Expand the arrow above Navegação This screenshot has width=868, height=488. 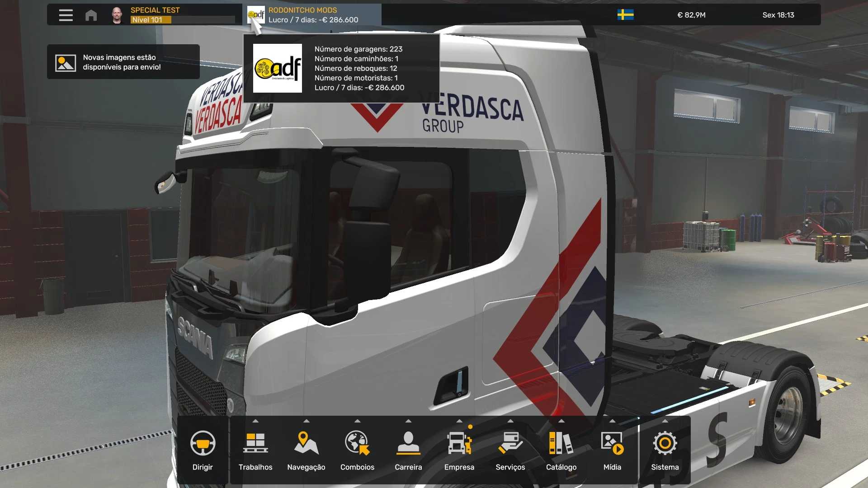[x=307, y=421]
